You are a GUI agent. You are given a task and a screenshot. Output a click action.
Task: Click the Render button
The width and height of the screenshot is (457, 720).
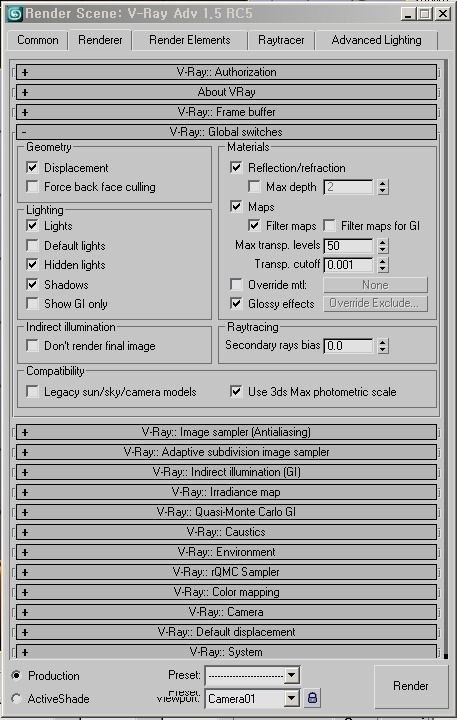(x=411, y=686)
